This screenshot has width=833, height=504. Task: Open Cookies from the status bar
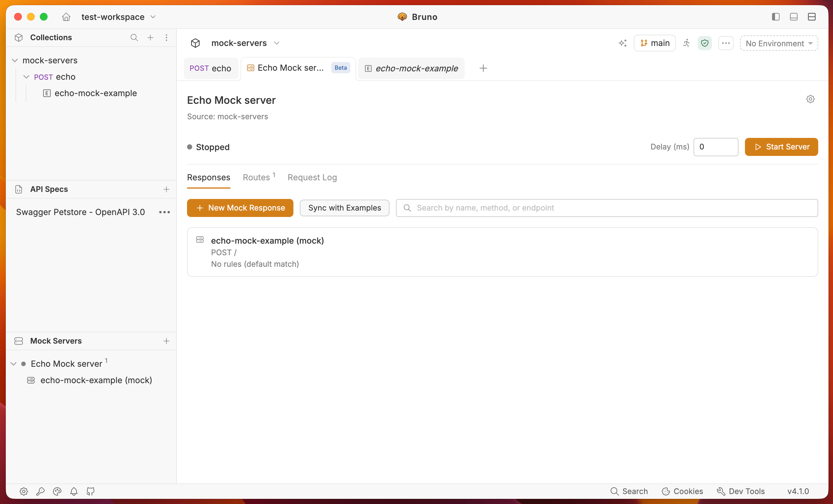pos(682,491)
